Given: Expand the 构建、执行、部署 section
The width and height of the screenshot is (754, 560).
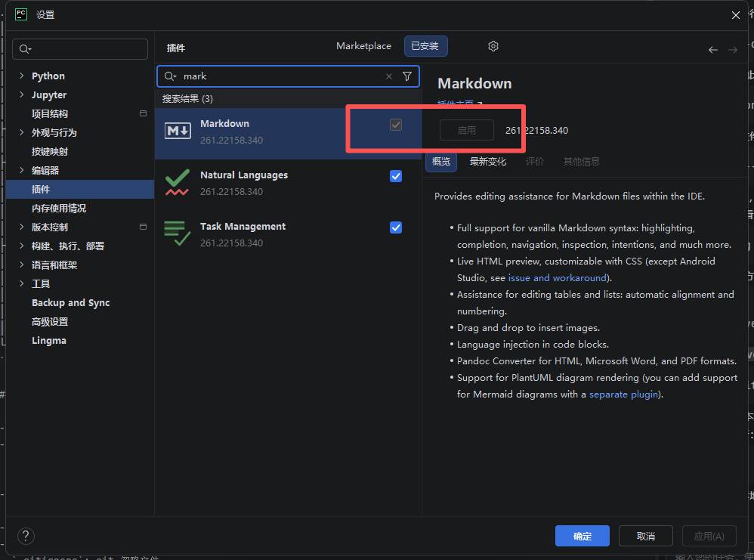Looking at the screenshot, I should click(22, 246).
